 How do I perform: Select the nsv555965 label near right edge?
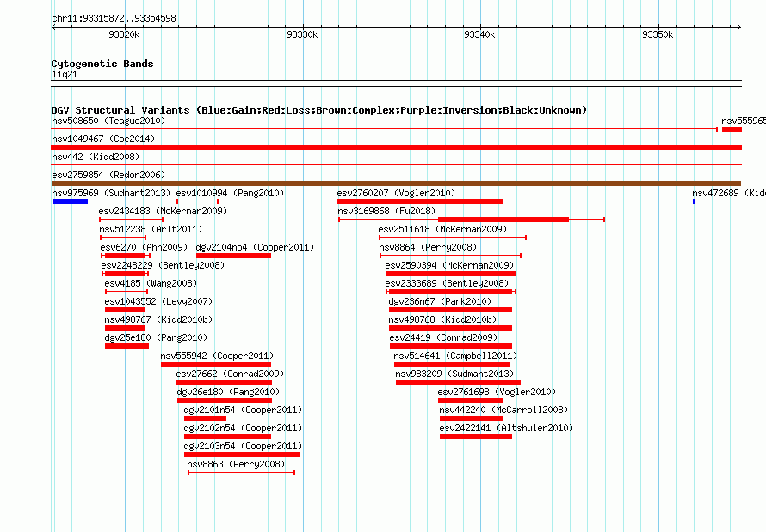tap(744, 121)
